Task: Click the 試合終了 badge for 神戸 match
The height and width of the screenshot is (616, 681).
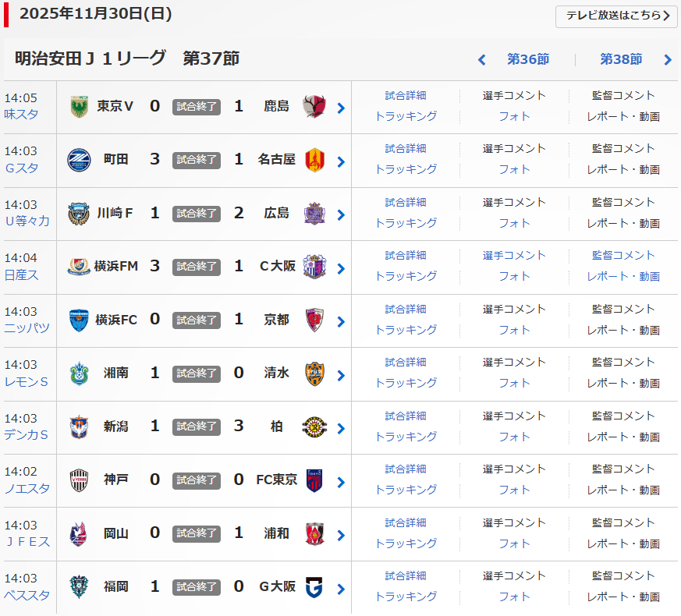Action: (197, 480)
